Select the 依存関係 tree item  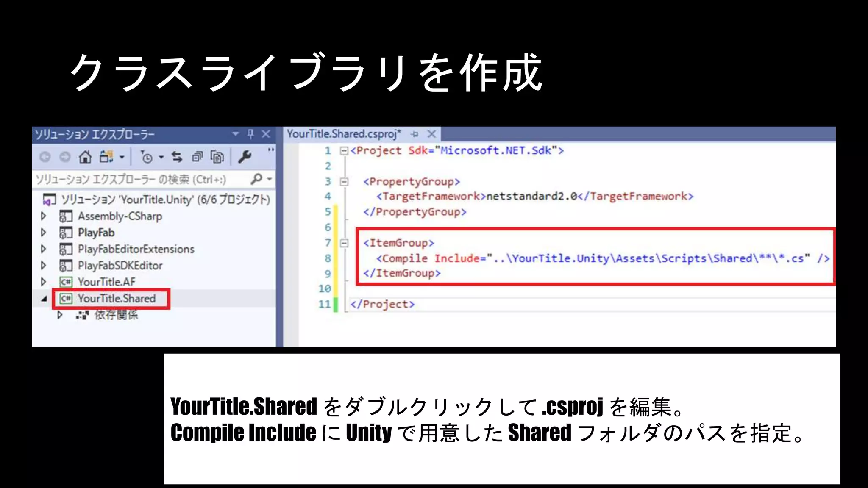[x=116, y=315]
